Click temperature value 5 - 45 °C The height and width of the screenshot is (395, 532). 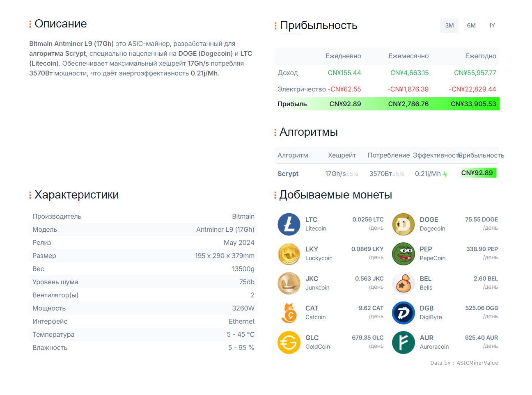pyautogui.click(x=241, y=334)
